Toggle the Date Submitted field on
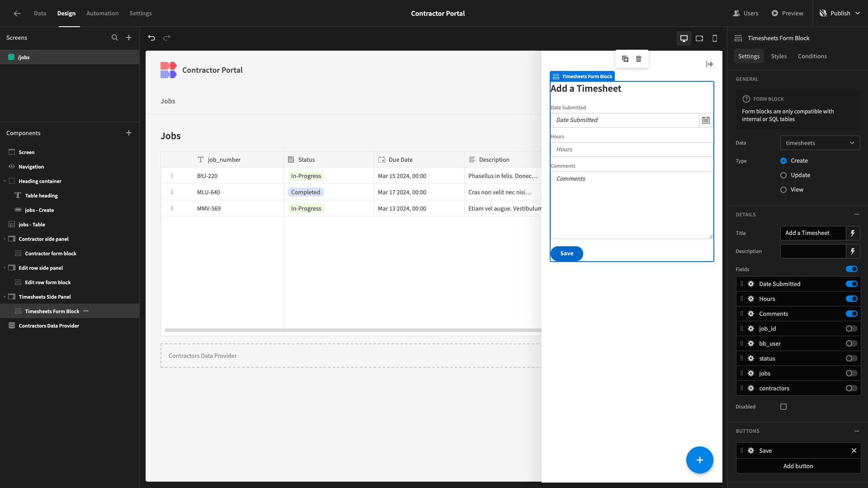This screenshot has width=868, height=488. pyautogui.click(x=852, y=284)
